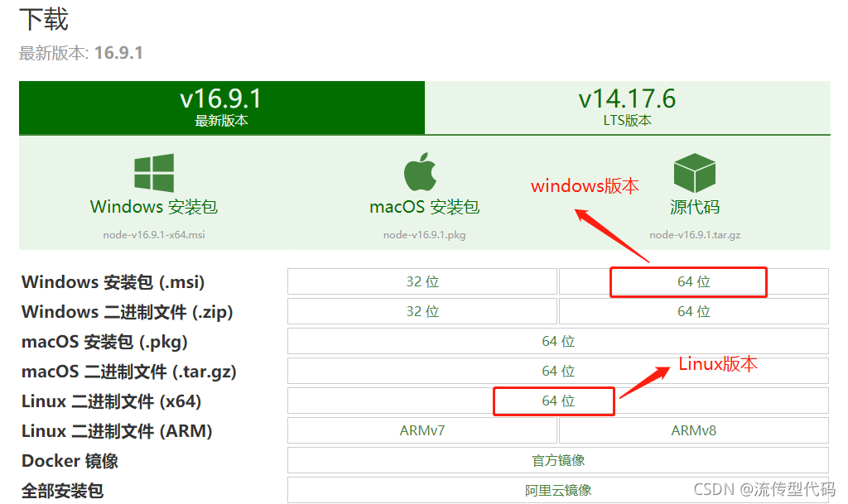Screen dimensions: 848x504
Task: Switch to the v14.17.6 LTS version tab
Action: [628, 108]
